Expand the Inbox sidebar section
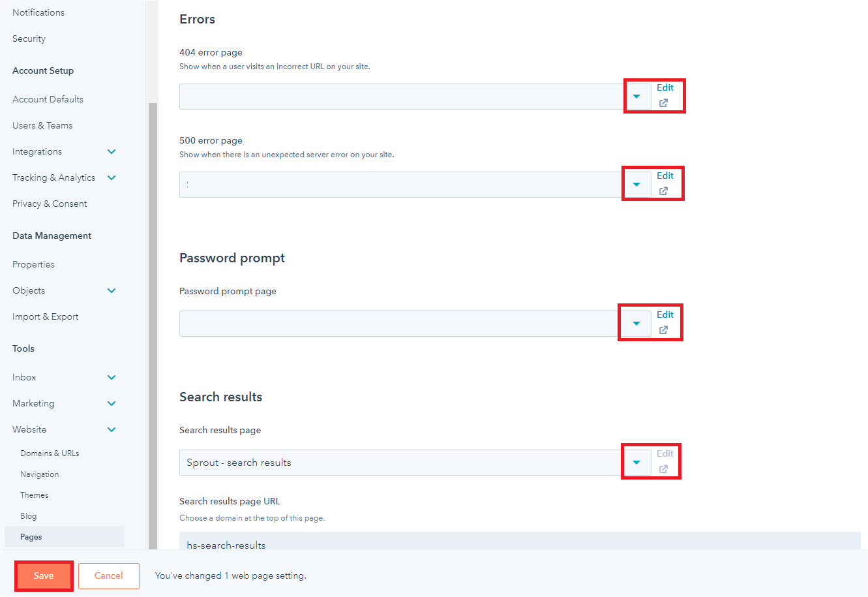This screenshot has width=868, height=597. (x=112, y=378)
